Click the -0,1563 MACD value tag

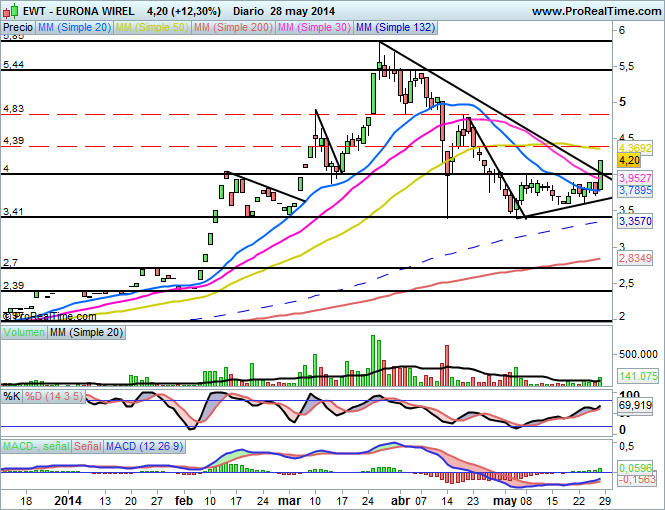[637, 479]
